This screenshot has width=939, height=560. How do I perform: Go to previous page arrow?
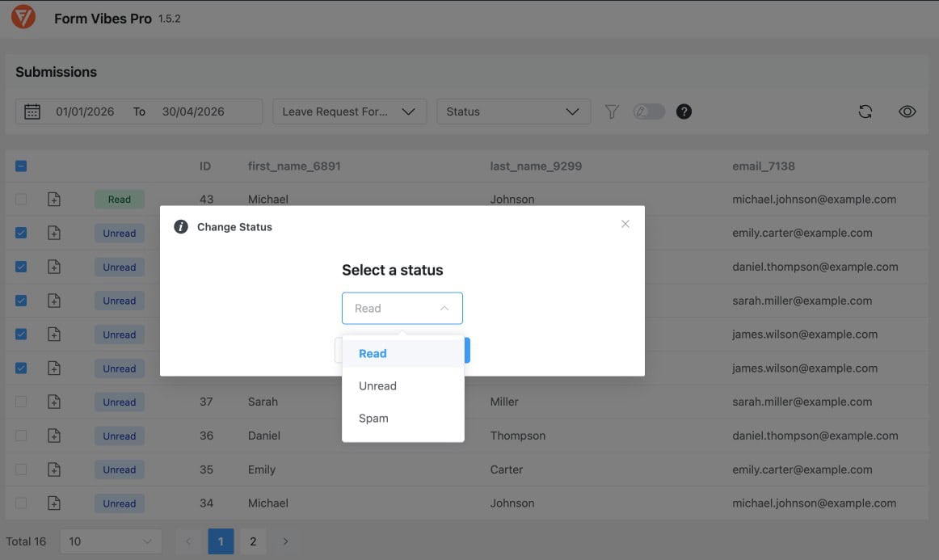pos(188,541)
